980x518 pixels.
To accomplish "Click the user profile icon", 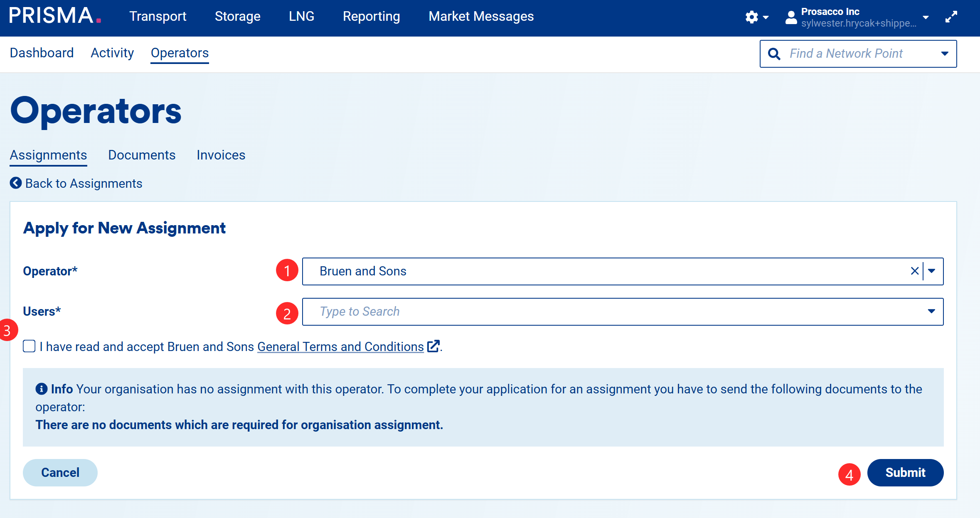I will tap(791, 17).
